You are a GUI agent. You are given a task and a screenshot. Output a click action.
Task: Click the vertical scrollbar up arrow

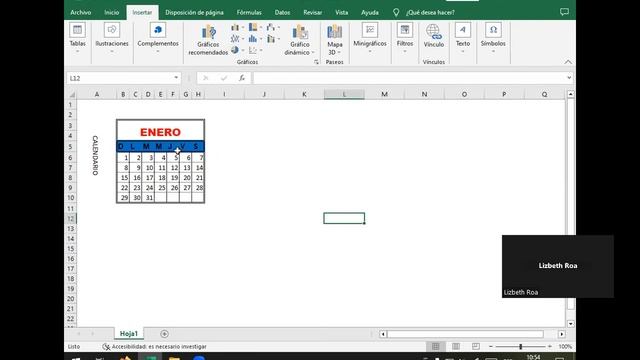[x=570, y=94]
